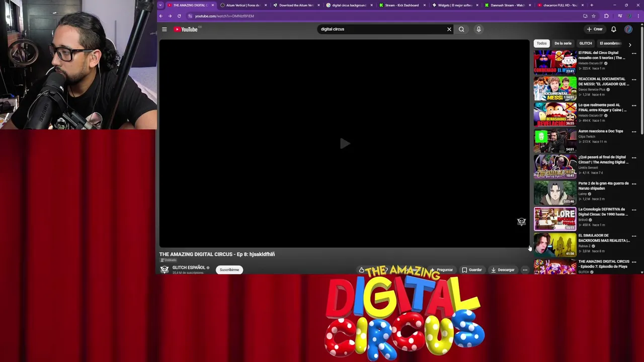Switch to the Widgets El mejor software tab
Screen dimensions: 644x362
[x=455, y=5]
